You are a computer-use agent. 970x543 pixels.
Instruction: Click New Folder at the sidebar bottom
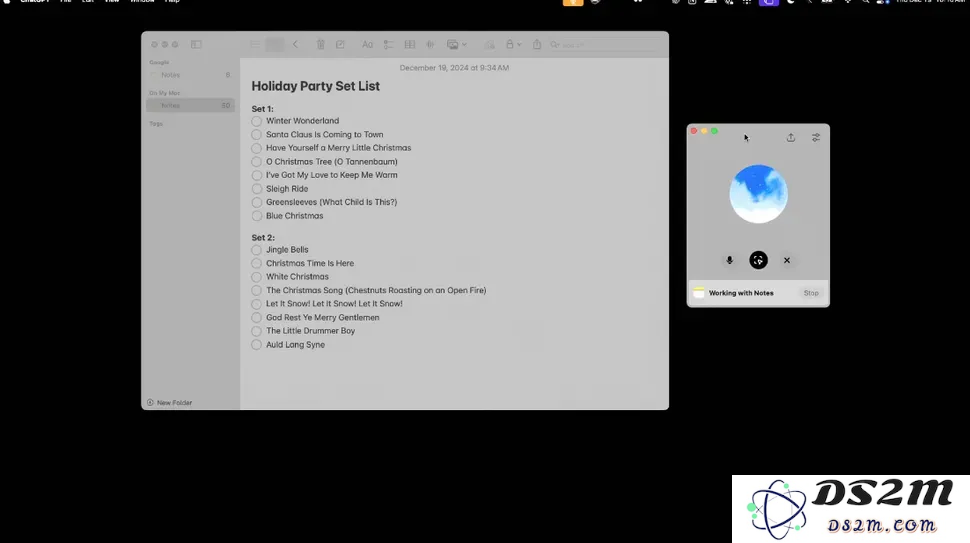(170, 403)
